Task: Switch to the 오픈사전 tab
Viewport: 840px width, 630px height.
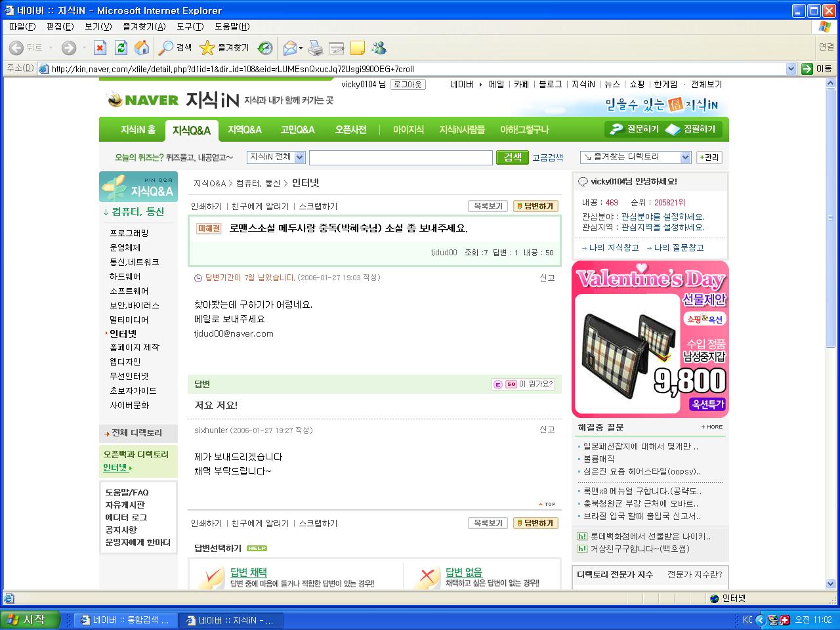Action: (x=350, y=130)
